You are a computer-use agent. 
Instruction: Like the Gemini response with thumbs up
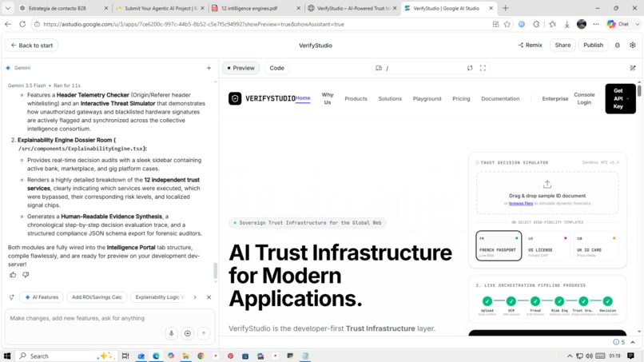point(13,274)
